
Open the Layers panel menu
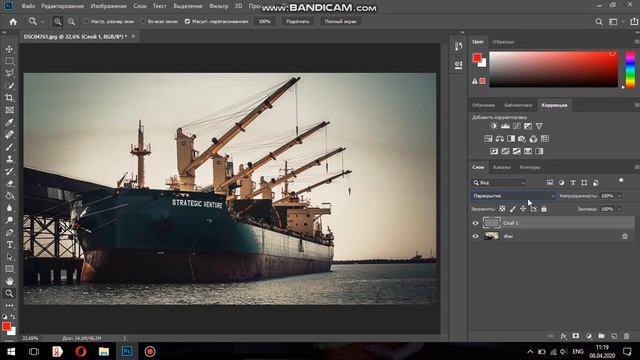(636, 167)
